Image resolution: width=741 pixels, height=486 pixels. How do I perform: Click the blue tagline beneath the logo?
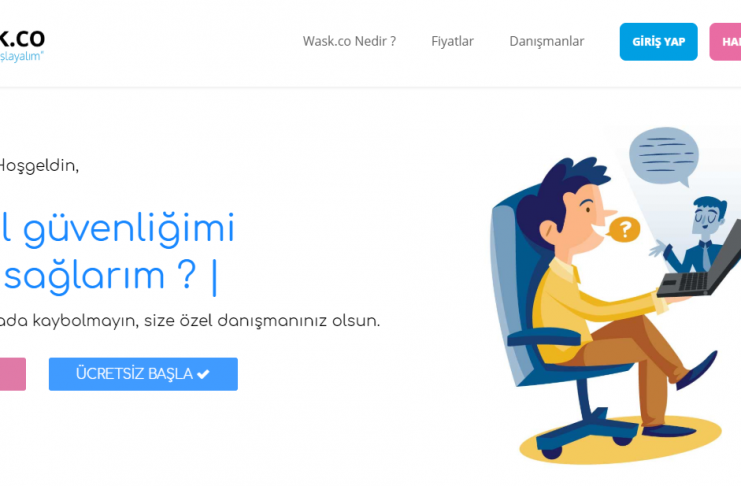pyautogui.click(x=21, y=56)
